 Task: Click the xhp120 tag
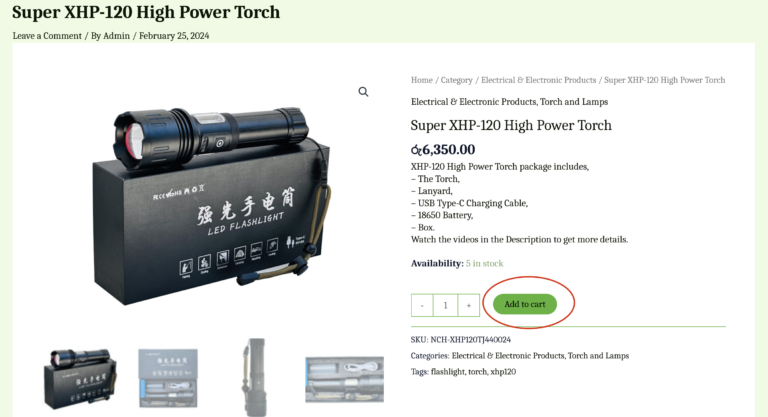click(503, 371)
